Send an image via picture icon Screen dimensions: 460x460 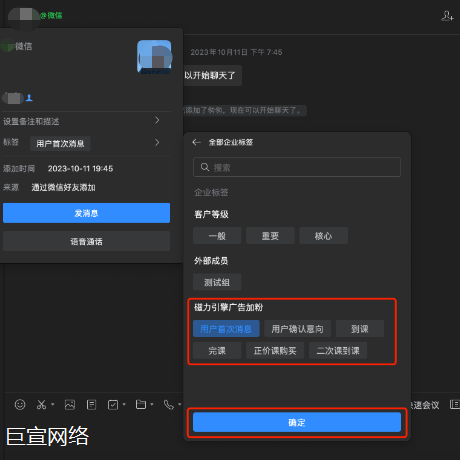point(70,404)
